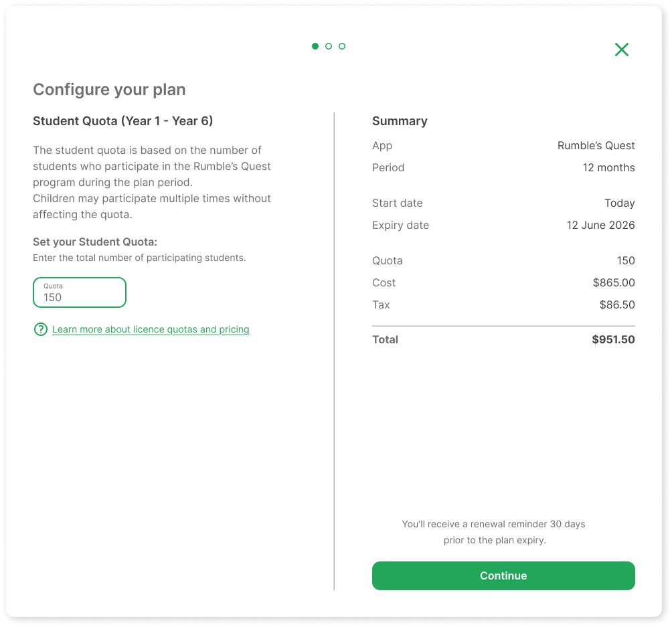This screenshot has width=672, height=627.
Task: Click the Period value 12 months
Action: point(608,167)
